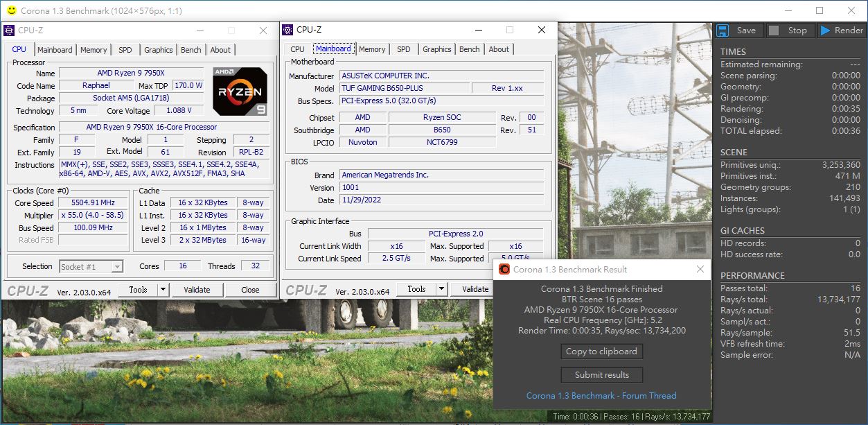Click Manufacturer field ASUSTeK COMPUTER INC.
The height and width of the screenshot is (425, 868).
pyautogui.click(x=441, y=76)
